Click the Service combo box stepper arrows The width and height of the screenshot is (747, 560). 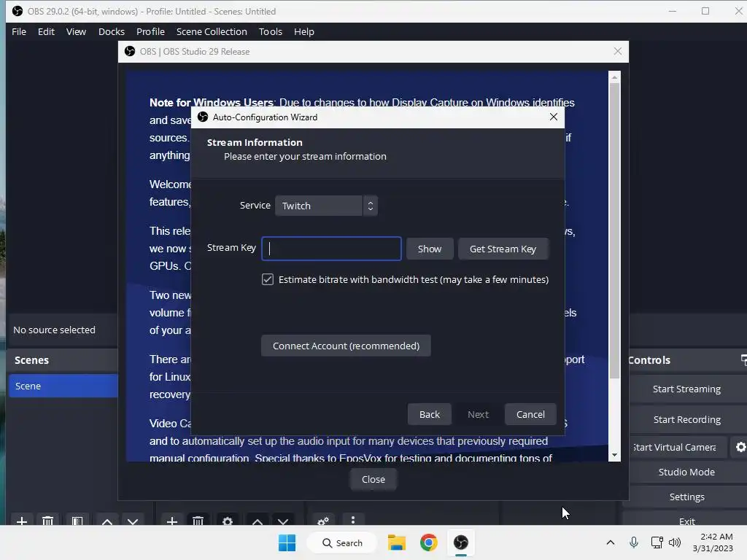tap(370, 206)
